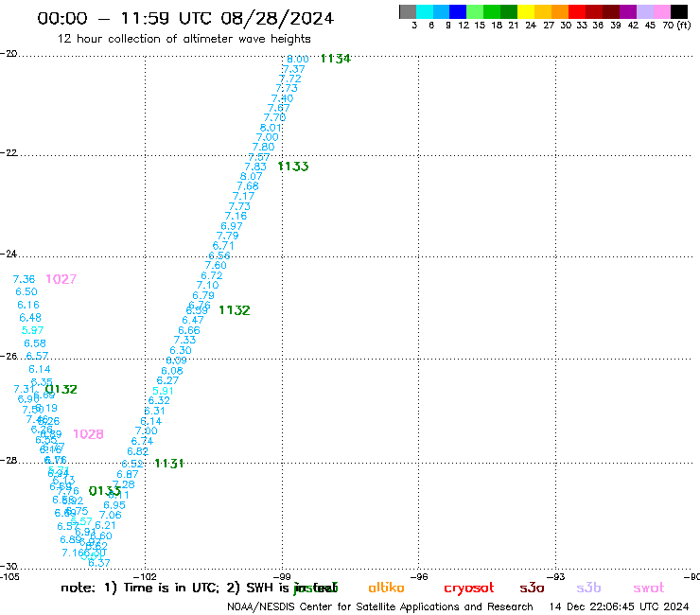Screen dimensions: 700x615
Task: Click the 7.17 wave height value
Action: [x=243, y=196]
